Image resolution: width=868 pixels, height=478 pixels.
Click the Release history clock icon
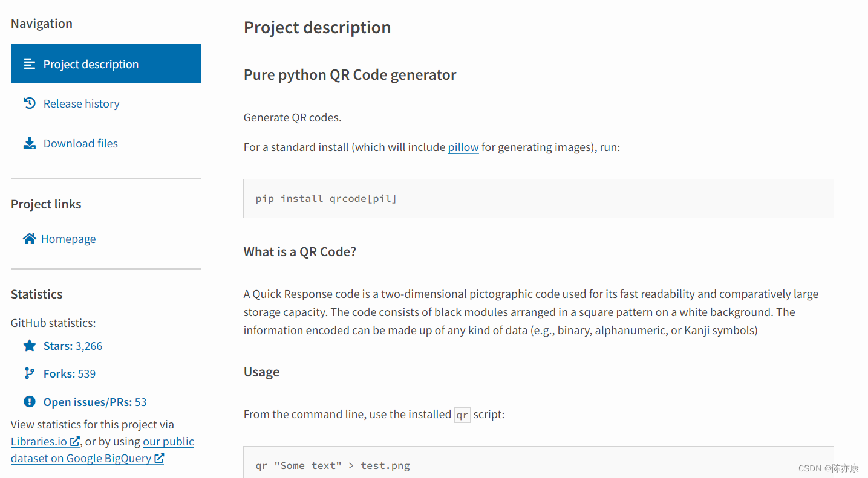(29, 103)
